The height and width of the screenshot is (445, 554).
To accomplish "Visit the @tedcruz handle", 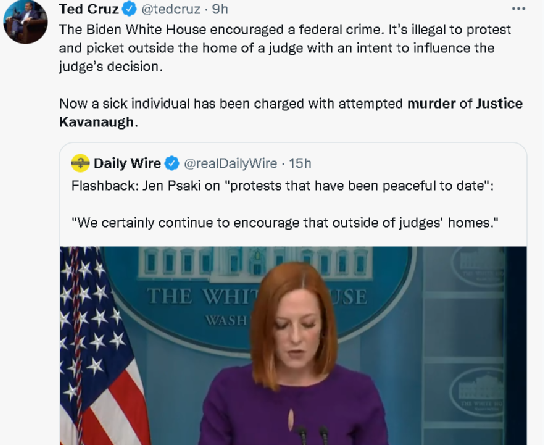I will click(x=171, y=9).
